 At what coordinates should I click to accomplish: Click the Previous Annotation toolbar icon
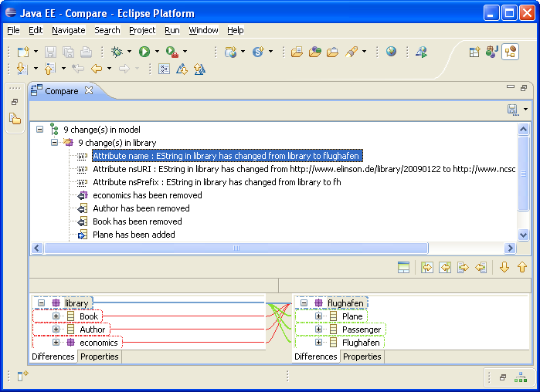coord(49,69)
